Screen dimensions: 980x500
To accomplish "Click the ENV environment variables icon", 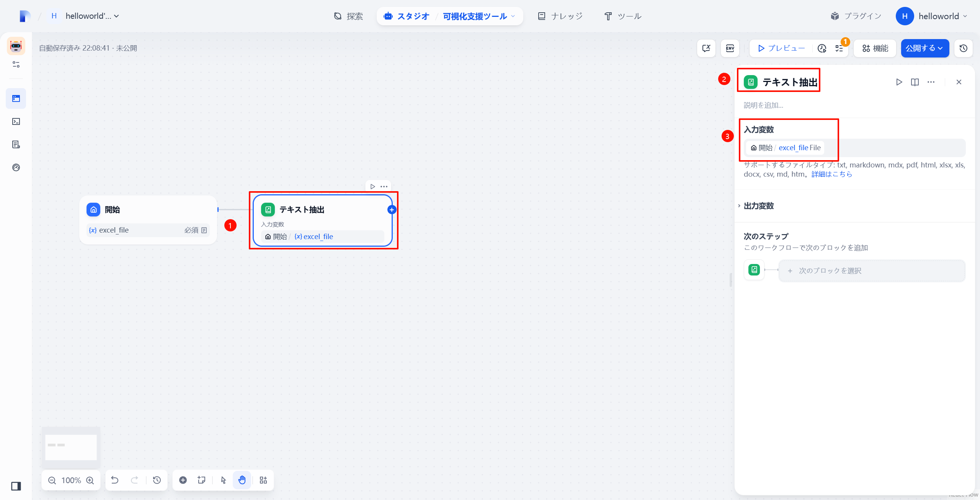I will pyautogui.click(x=730, y=48).
